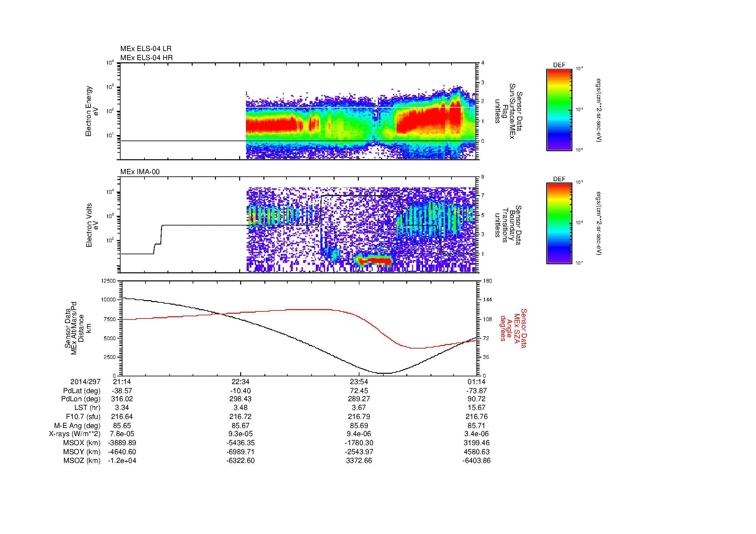Click the PdLat value '-38.57'

[x=122, y=391]
